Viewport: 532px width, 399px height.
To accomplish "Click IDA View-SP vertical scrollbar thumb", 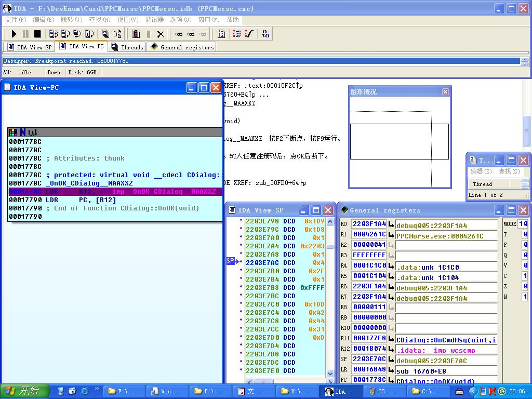I will click(330, 247).
